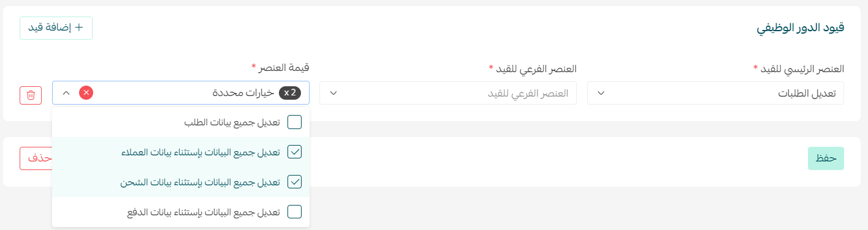Expand the العنصر الفرعي للقيد dropdown chevron
Image resolution: width=868 pixels, height=230 pixels.
coord(333,93)
